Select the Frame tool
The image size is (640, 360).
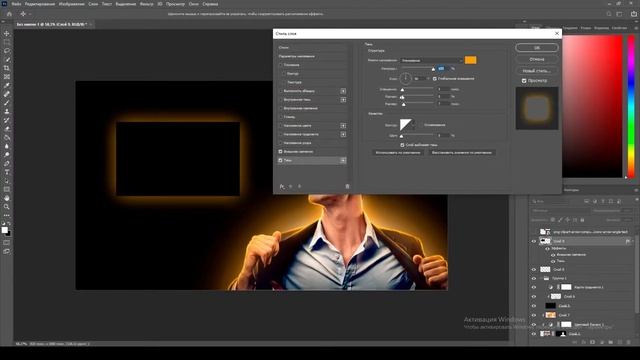[x=7, y=77]
